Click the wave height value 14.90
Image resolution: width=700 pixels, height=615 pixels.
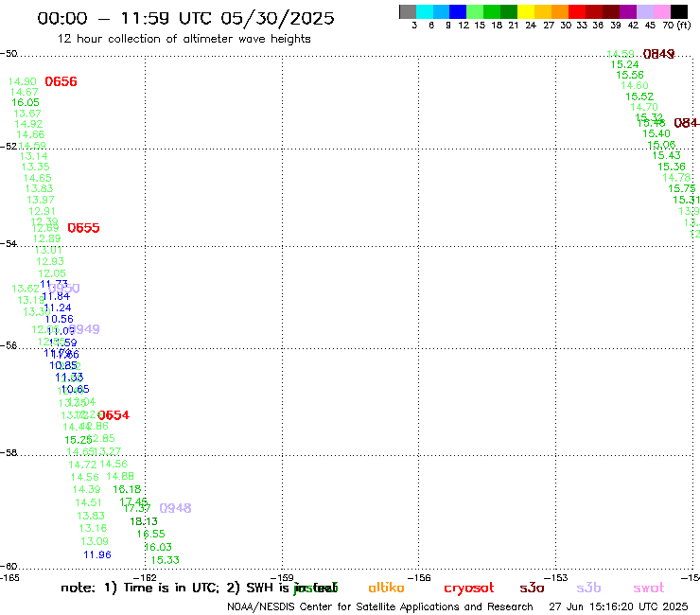point(23,81)
